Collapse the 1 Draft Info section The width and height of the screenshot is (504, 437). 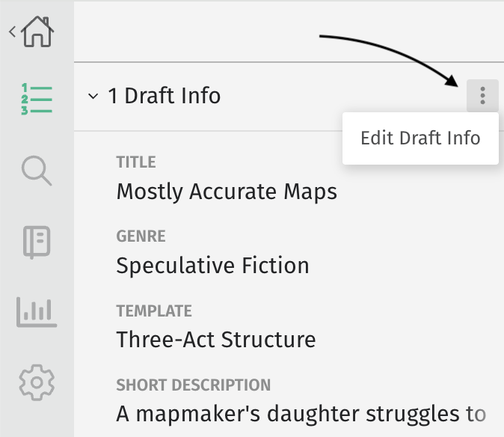point(93,96)
